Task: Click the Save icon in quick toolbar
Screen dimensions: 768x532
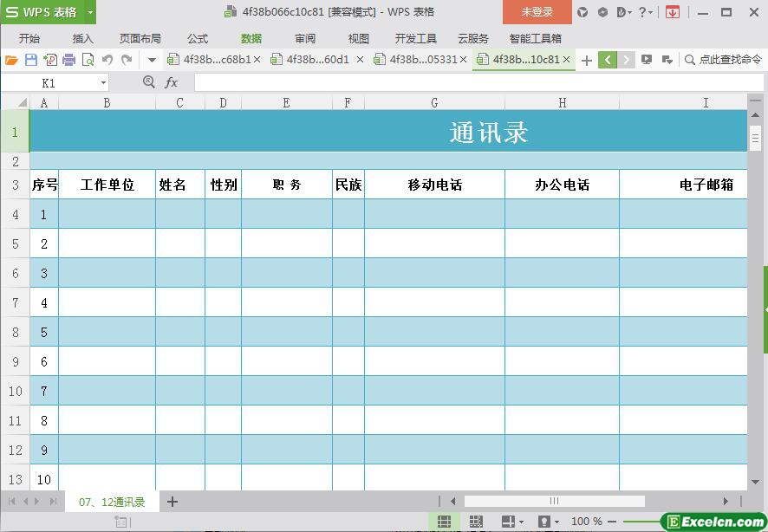Action: 31,60
